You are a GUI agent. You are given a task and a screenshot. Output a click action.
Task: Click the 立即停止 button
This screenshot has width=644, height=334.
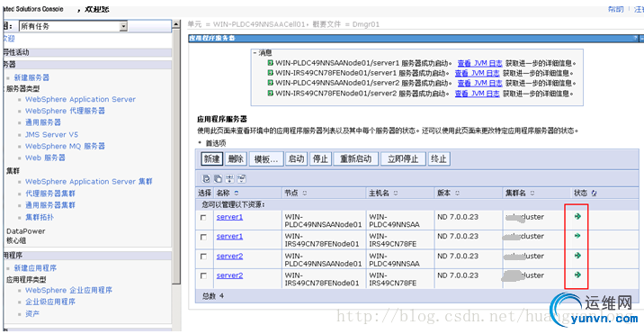(x=403, y=158)
